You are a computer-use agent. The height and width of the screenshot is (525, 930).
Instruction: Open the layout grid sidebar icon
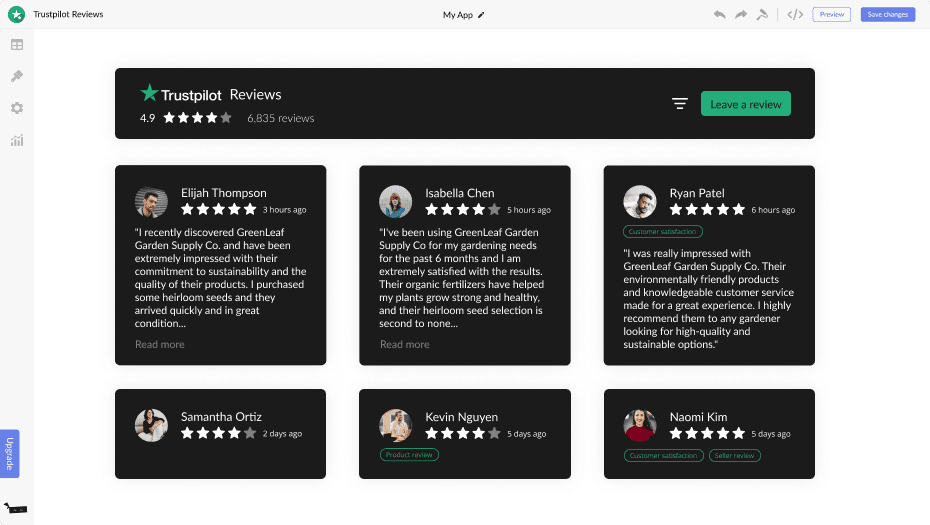click(17, 44)
